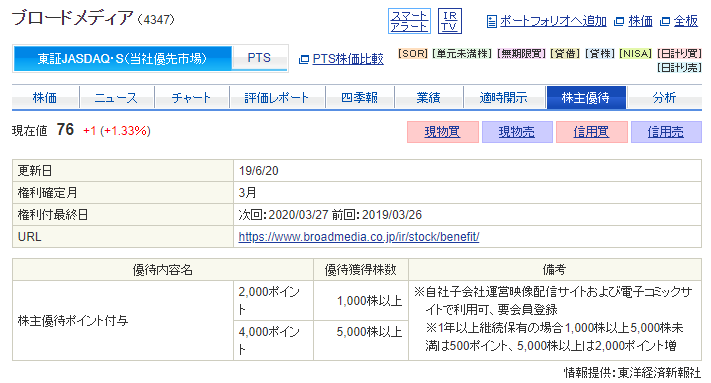Click the 5,000株以上 cell
Screen dimensions: 711x383
click(x=361, y=340)
